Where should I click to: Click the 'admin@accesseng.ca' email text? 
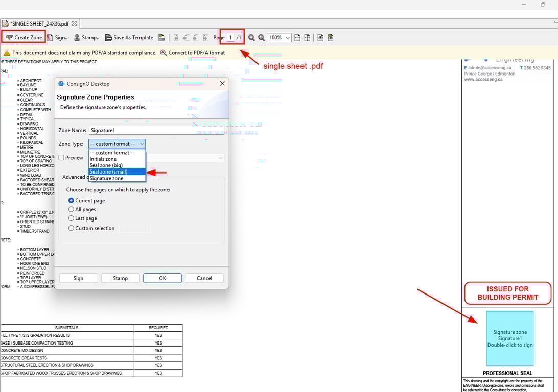pyautogui.click(x=490, y=68)
